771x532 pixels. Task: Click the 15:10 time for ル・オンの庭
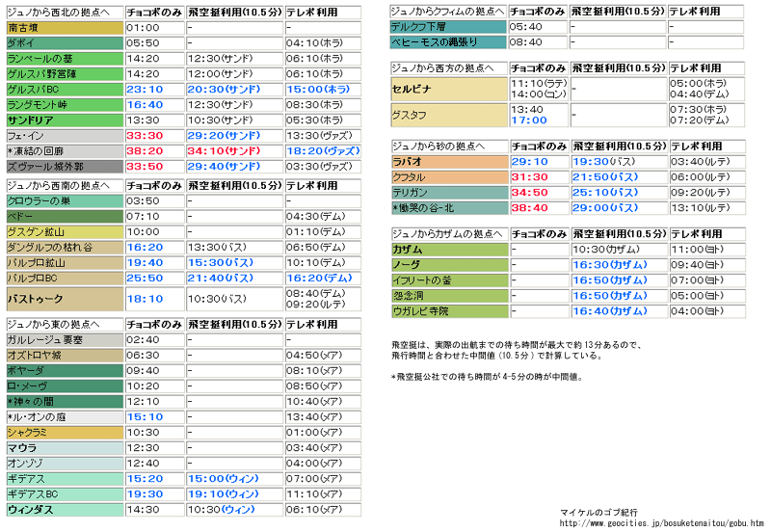coord(145,417)
